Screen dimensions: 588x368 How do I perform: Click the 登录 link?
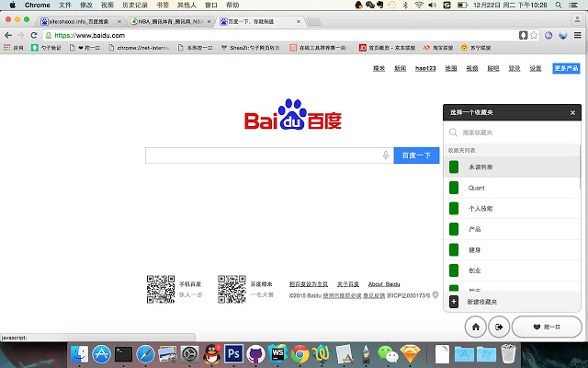[514, 68]
